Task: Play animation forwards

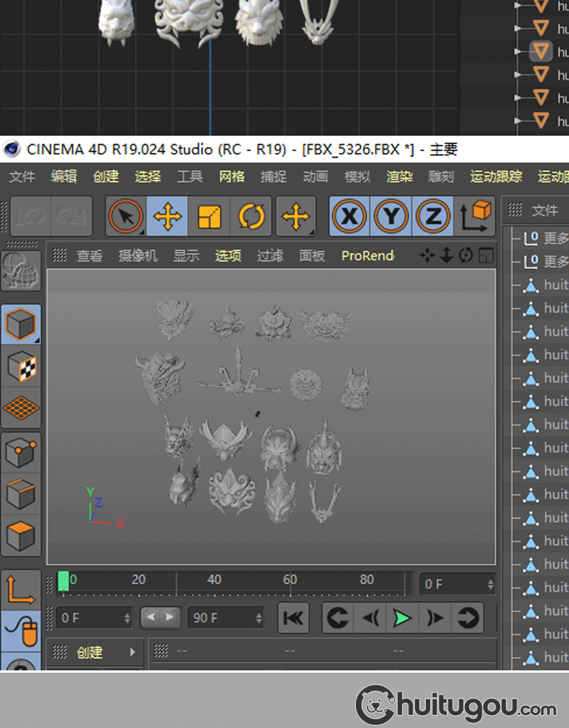Action: (x=402, y=618)
